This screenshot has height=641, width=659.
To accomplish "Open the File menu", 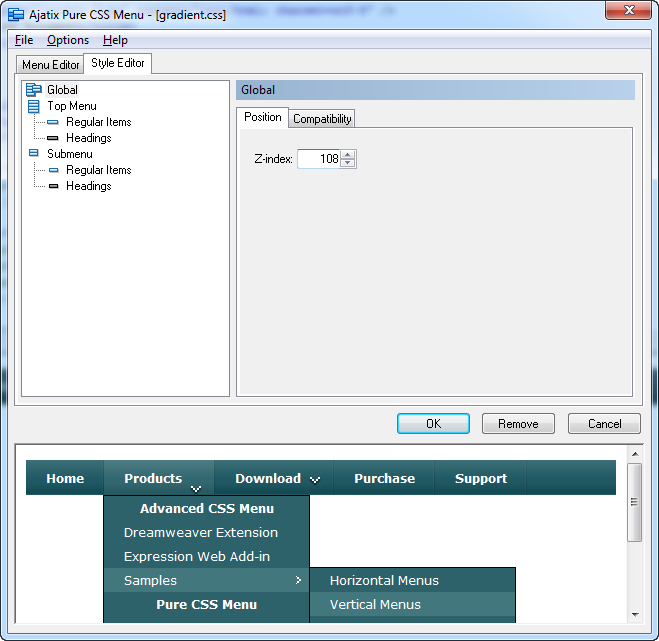I will point(24,40).
